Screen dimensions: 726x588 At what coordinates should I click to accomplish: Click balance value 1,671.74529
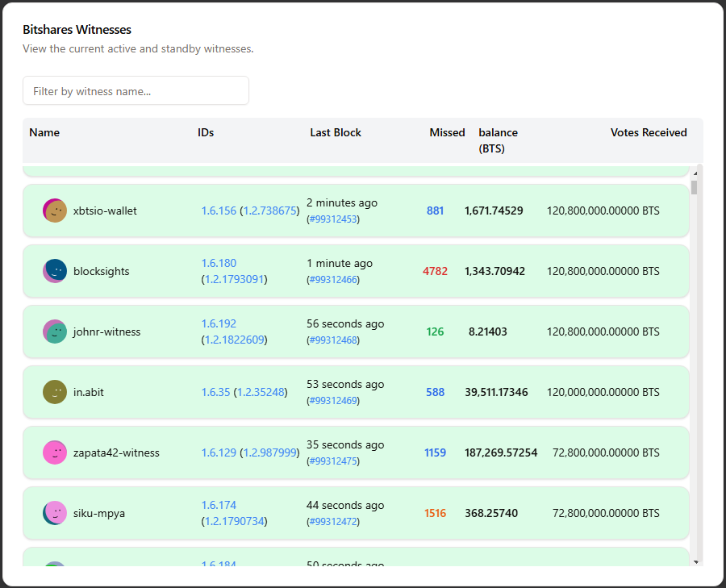point(494,211)
